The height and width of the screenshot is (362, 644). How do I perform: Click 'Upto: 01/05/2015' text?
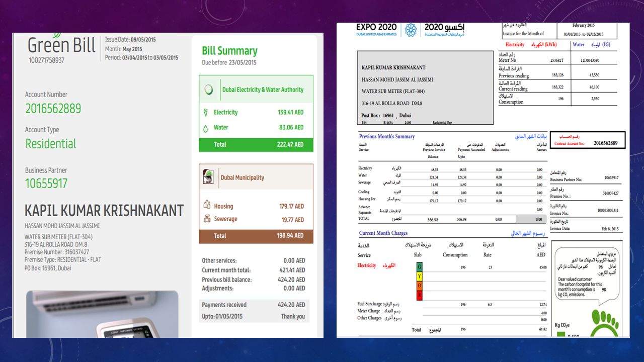222,316
